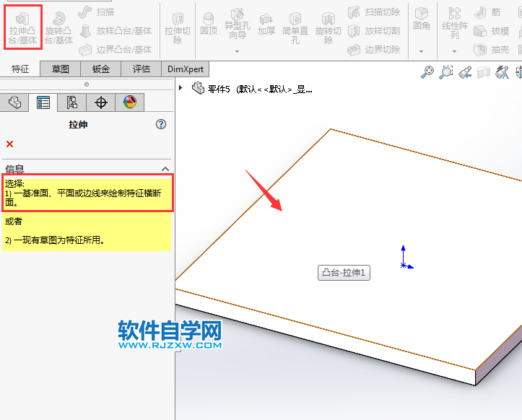522x420 pixels.
Task: Open the ConfigurationManager panel tab
Action: (x=72, y=102)
